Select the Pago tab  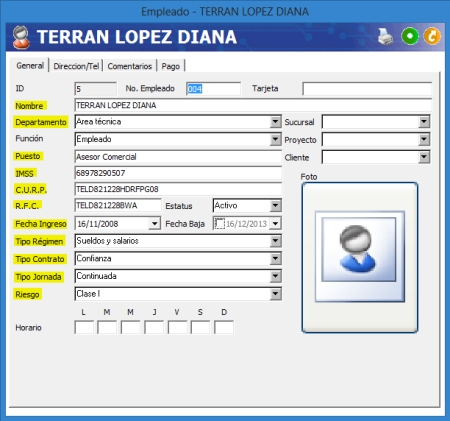(171, 66)
